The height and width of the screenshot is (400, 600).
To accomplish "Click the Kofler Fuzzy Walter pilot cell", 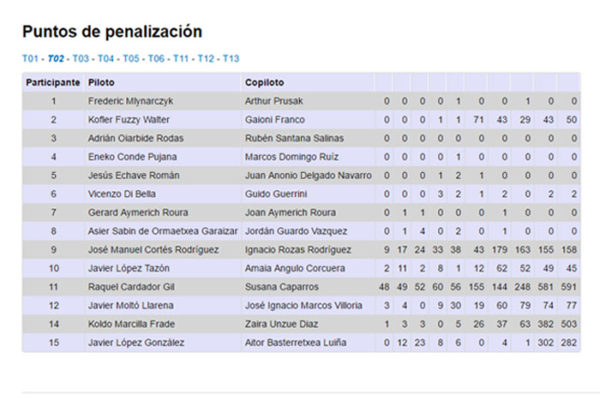I will 129,120.
